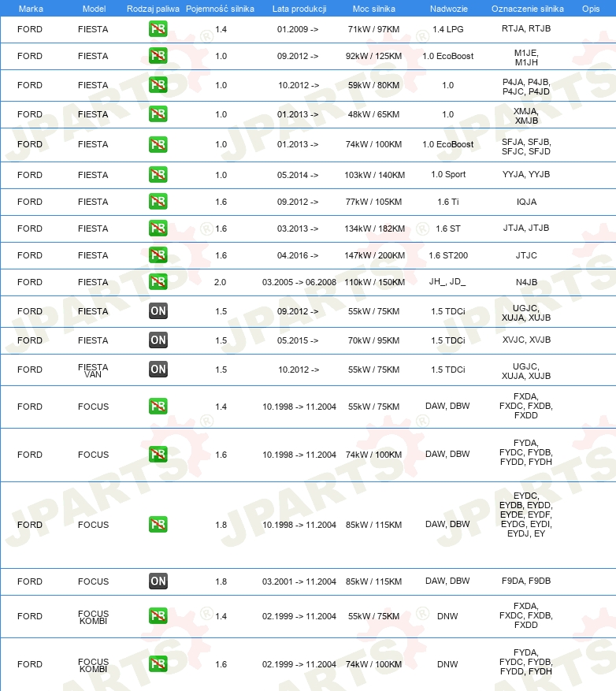Click petrol icon in Fiesta 1.4 LPG row

(158, 29)
